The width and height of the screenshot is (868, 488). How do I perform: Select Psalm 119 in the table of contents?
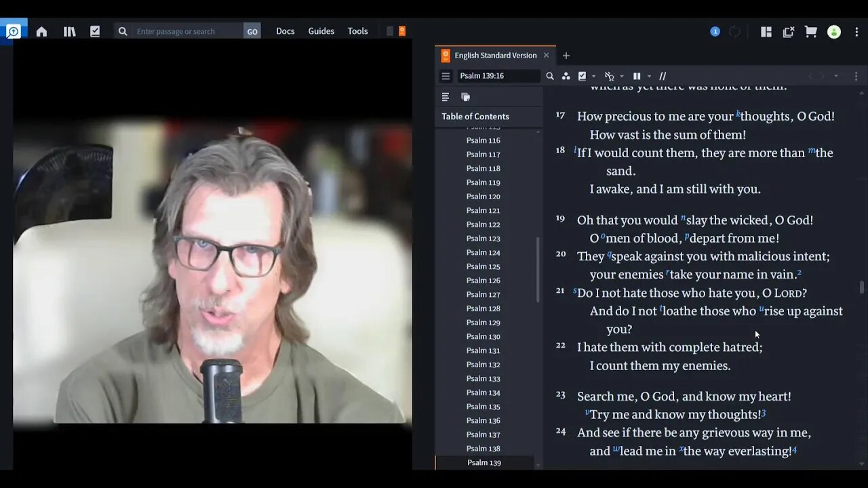coord(484,182)
